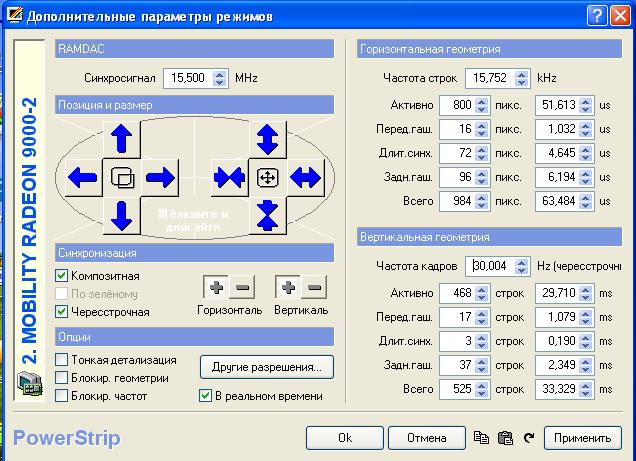Image resolution: width=636 pixels, height=461 pixels.
Task: Click the move-down blue arrow in position pad
Action: [122, 216]
